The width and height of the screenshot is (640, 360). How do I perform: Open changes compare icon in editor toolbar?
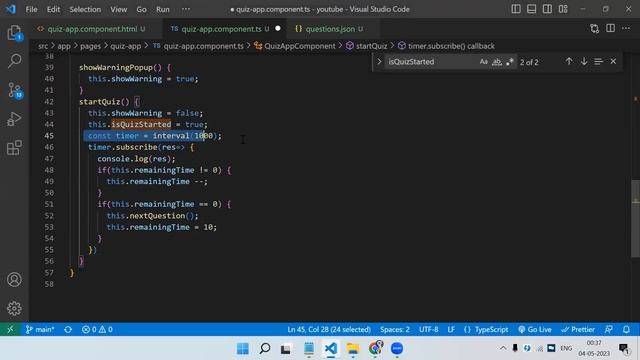tap(595, 29)
